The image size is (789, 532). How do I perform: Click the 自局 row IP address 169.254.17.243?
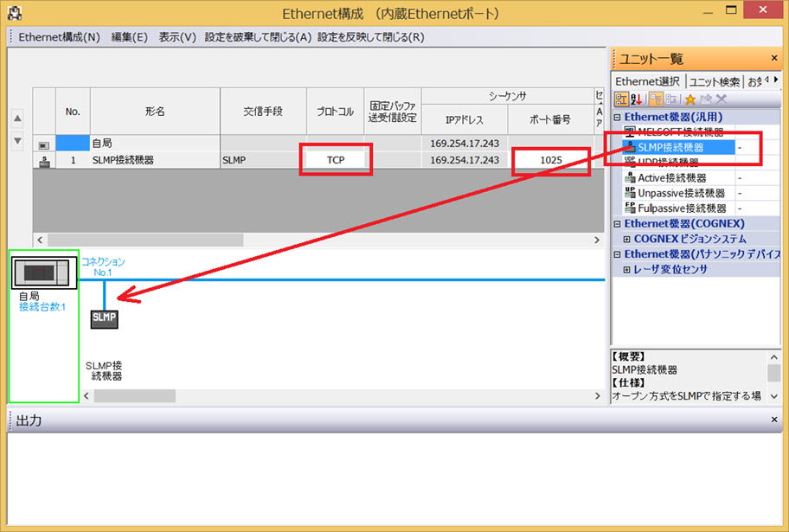click(465, 144)
